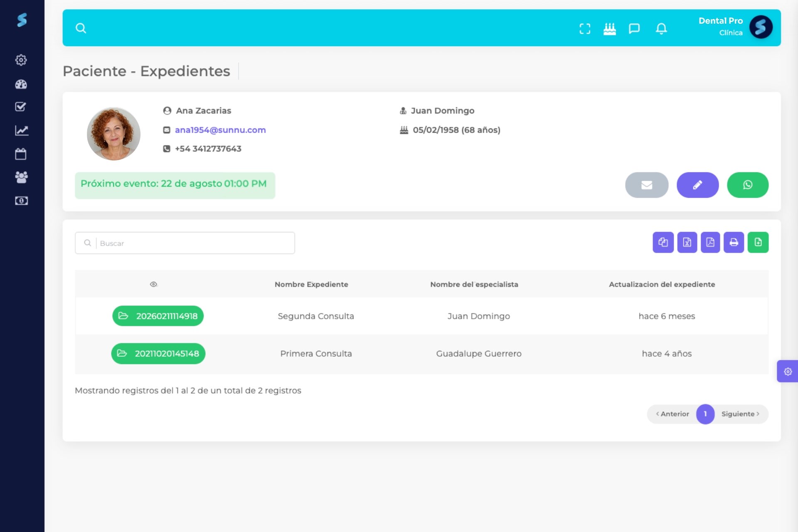This screenshot has height=532, width=798.
Task: Open expediente 20260211114918
Action: 158,316
